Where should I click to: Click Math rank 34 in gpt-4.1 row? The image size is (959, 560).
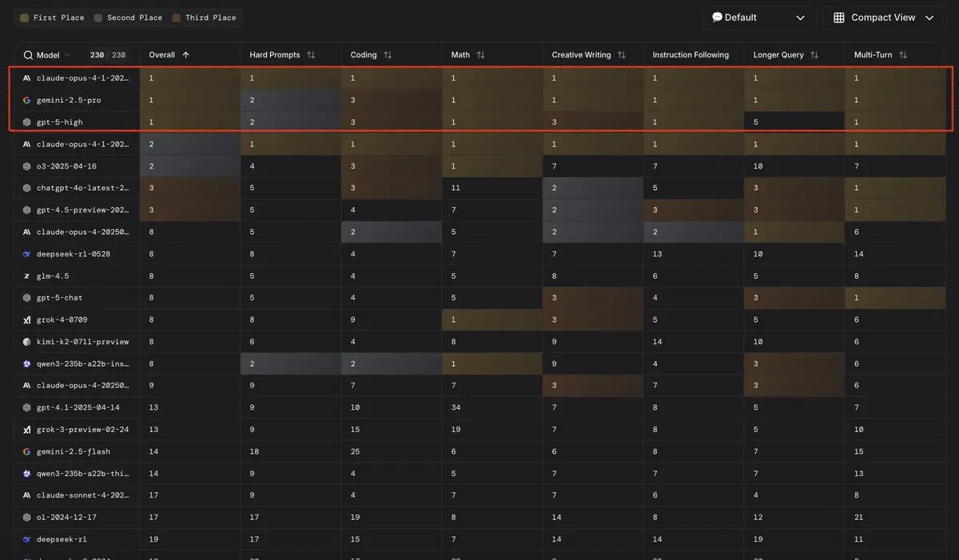[x=456, y=407]
